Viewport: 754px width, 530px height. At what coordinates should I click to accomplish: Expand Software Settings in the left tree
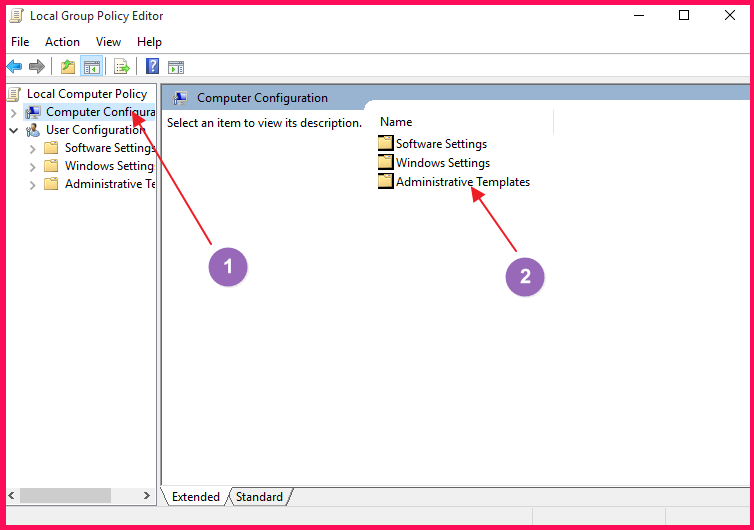32,148
